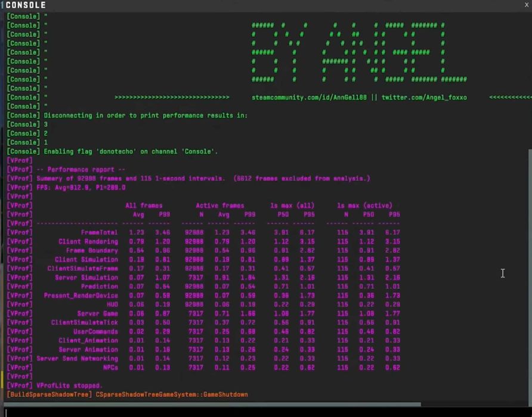Click the steamcommunity.com/id/AnnGel188 address
The image size is (532, 417).
pyautogui.click(x=309, y=98)
